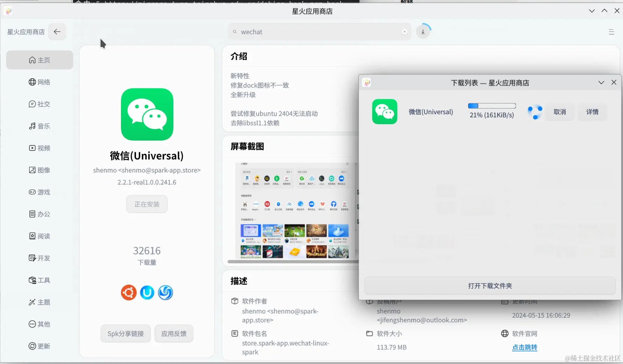The image size is (623, 364).
Task: Open the 图像 image category
Action: coord(40,170)
